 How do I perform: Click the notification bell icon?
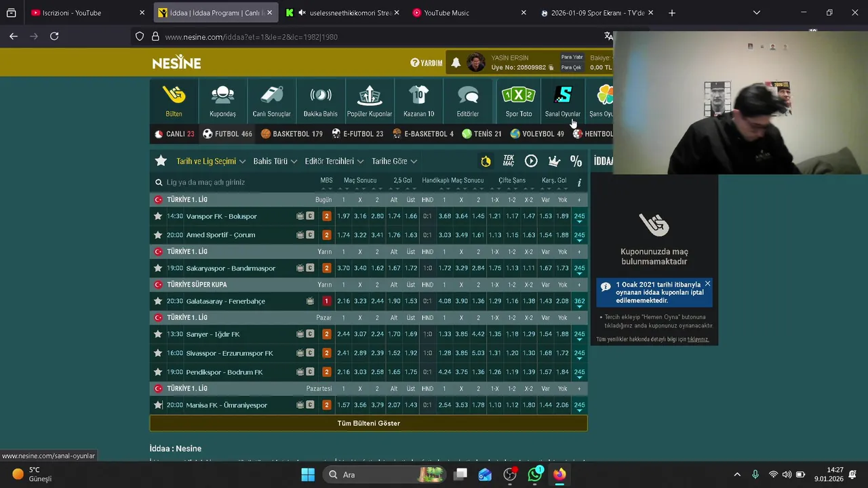point(456,63)
